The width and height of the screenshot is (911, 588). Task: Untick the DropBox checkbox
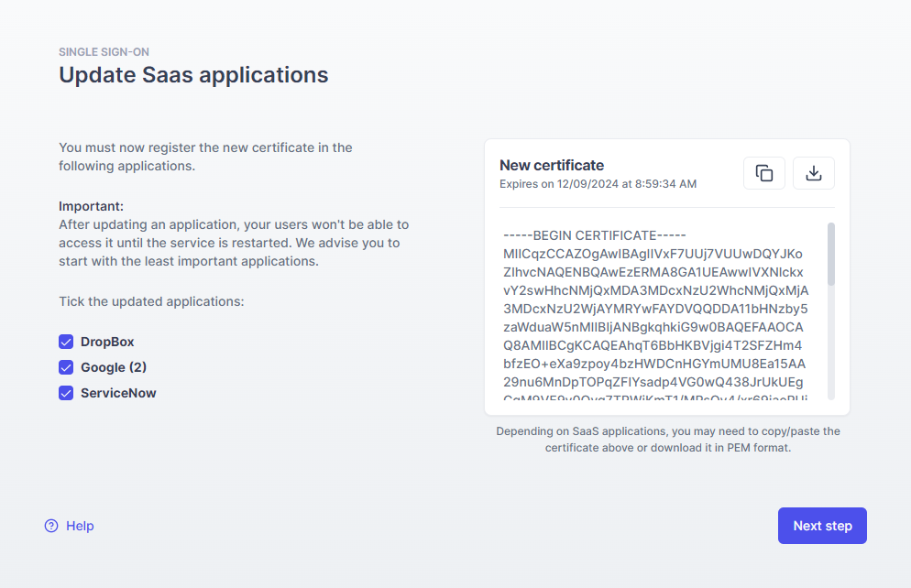66,342
